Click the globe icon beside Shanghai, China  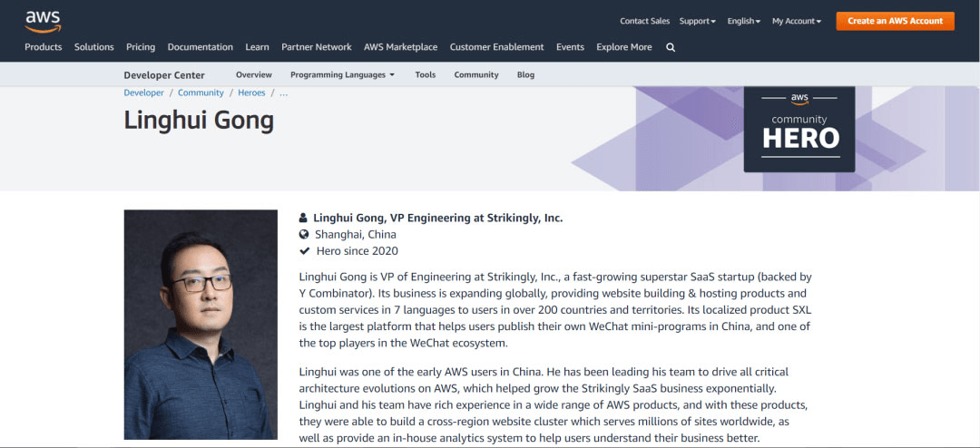pos(304,234)
